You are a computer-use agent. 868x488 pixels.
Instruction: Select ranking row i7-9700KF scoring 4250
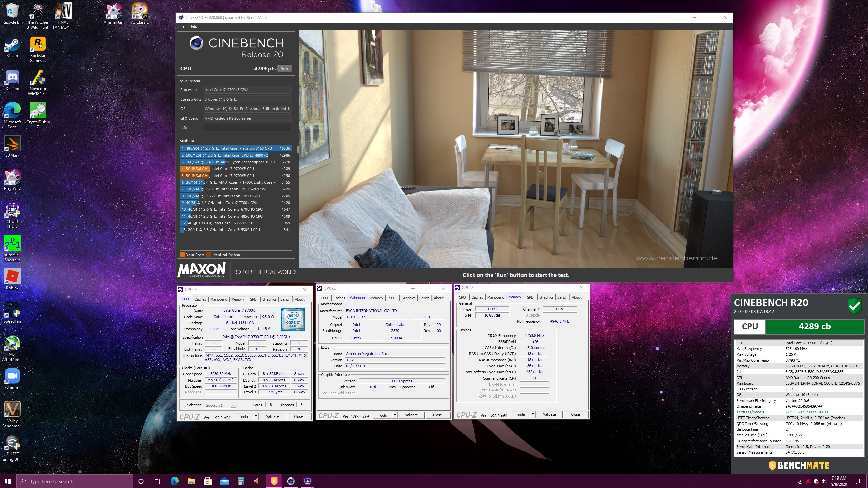pyautogui.click(x=236, y=176)
